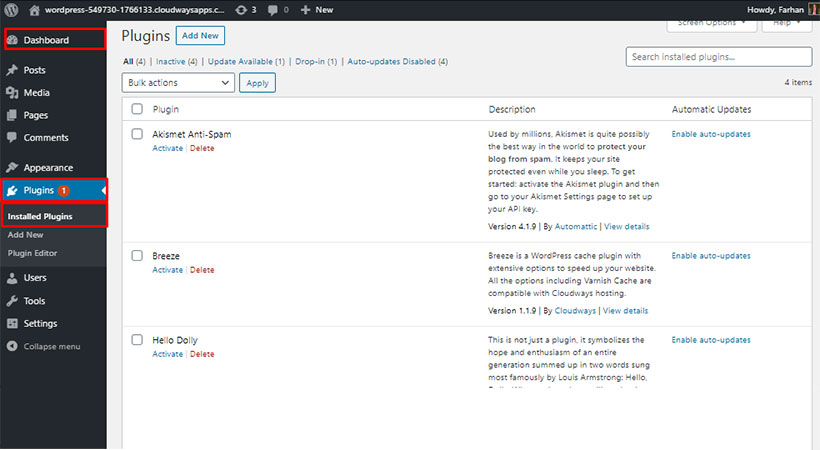This screenshot has width=820, height=450.
Task: Click the Description column header
Action: click(511, 109)
